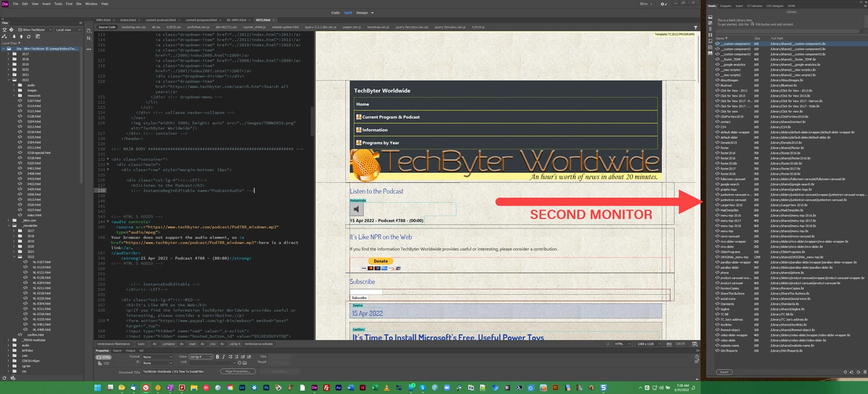Viewport: 868px width, 394px height.
Task: Open the Templates category in Assets panel
Action: [x=710, y=47]
